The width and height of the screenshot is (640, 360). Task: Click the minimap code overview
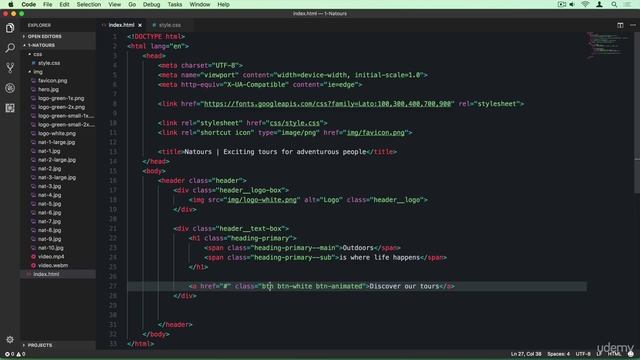point(608,46)
